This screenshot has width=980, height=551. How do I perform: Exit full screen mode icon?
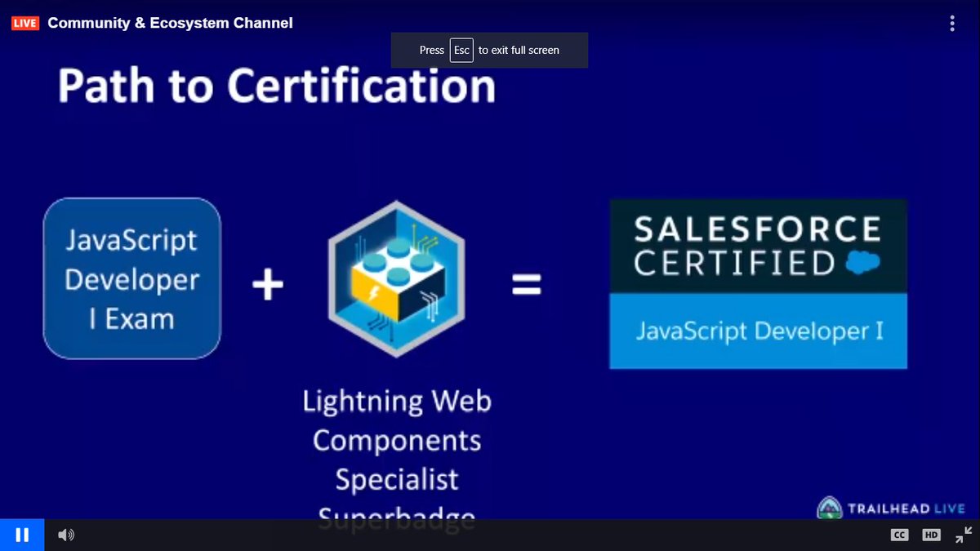tap(964, 535)
